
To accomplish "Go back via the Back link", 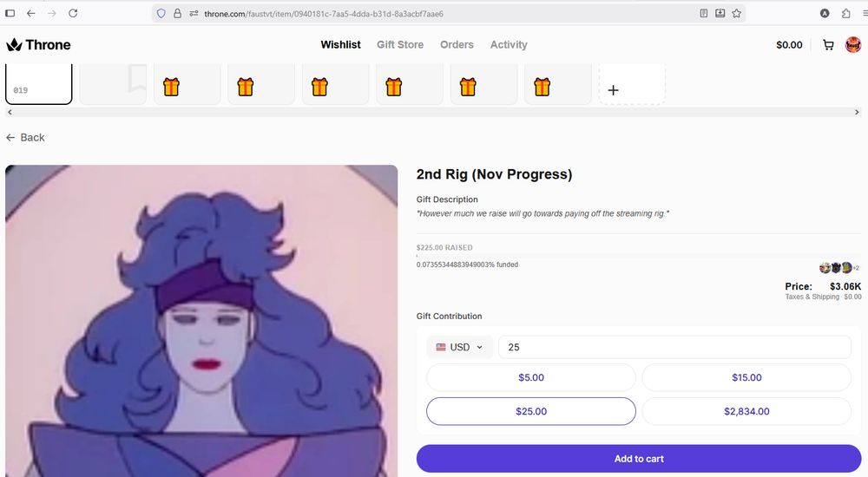I will pyautogui.click(x=25, y=137).
